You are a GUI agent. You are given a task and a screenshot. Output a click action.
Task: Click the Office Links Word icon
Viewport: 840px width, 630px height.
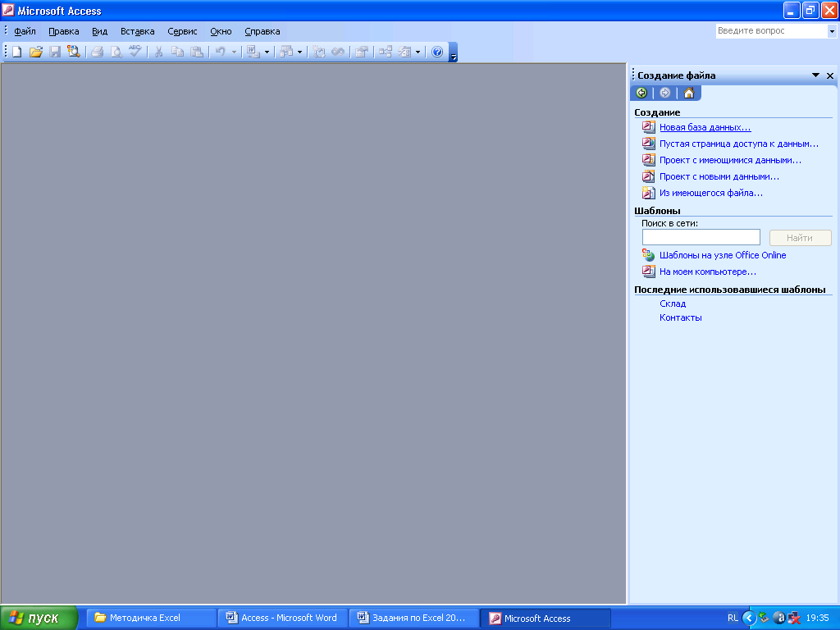(253, 52)
